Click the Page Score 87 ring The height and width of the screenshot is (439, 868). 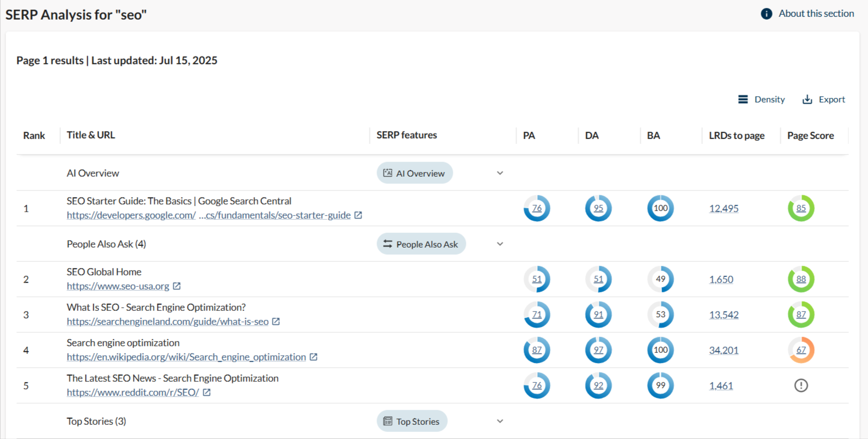point(801,315)
